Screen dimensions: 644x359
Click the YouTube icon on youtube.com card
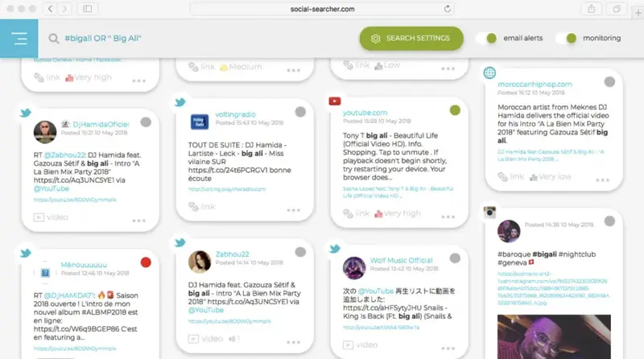coord(335,101)
